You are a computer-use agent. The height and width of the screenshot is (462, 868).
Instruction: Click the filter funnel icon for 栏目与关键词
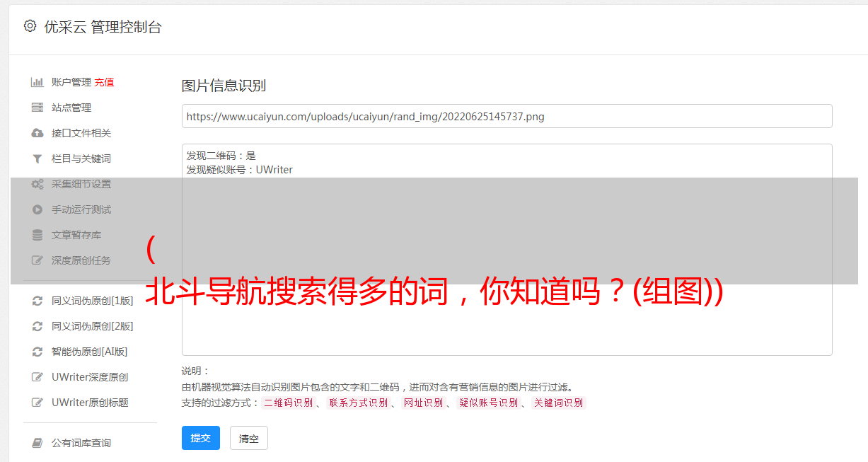(x=37, y=158)
